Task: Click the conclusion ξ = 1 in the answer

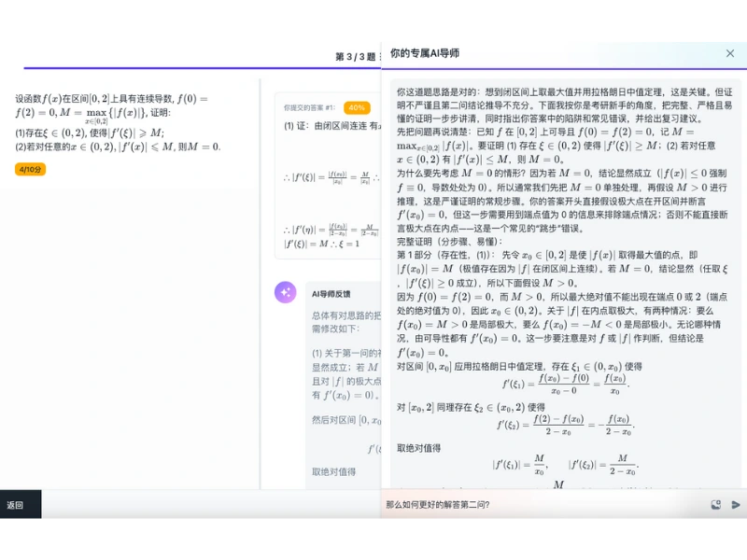Action: pyautogui.click(x=348, y=244)
